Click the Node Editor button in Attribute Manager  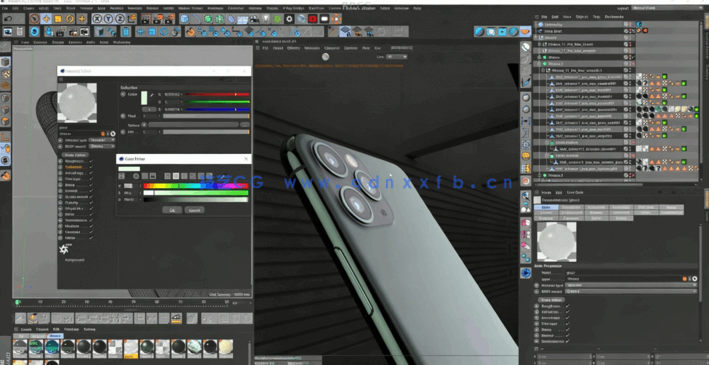point(551,299)
